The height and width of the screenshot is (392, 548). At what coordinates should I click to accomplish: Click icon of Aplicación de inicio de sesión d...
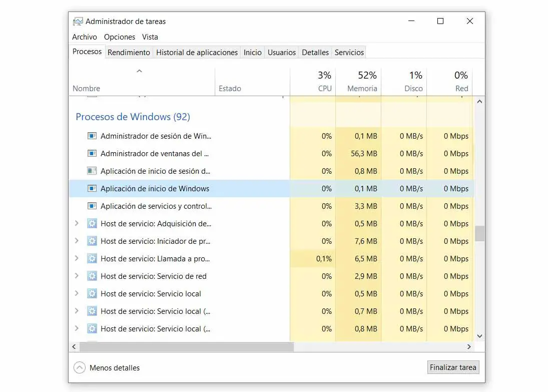coord(92,171)
